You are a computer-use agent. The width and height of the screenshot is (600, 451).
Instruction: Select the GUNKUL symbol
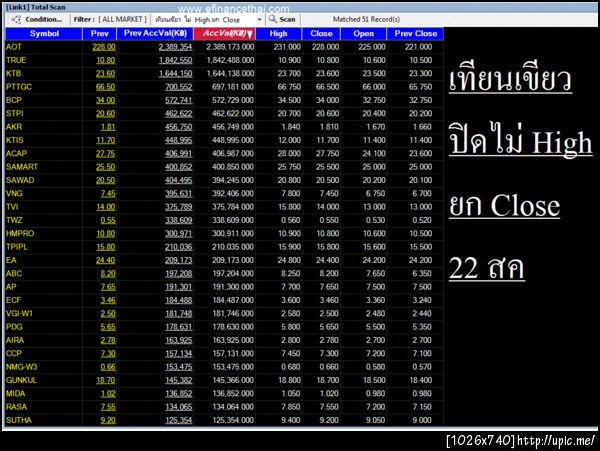coord(21,380)
